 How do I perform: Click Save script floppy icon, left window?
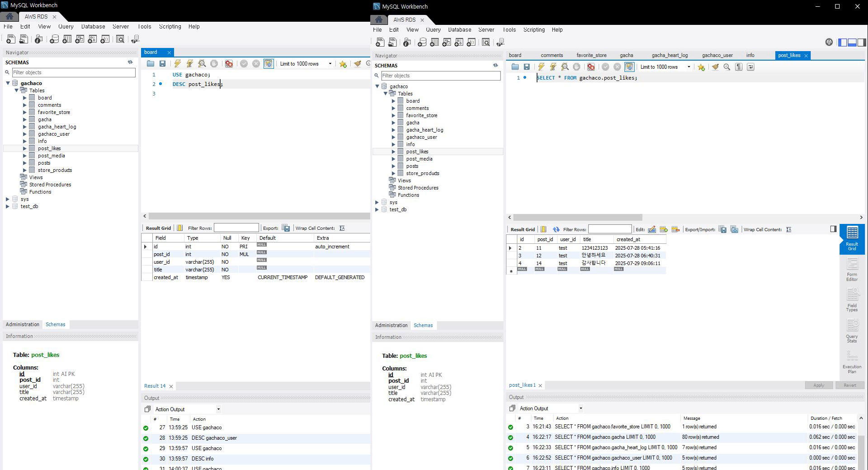(162, 64)
